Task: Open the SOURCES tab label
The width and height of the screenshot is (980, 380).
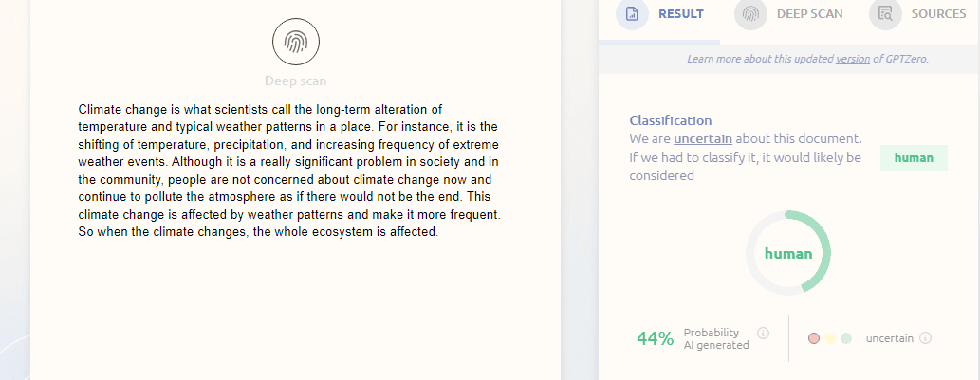Action: pos(938,14)
